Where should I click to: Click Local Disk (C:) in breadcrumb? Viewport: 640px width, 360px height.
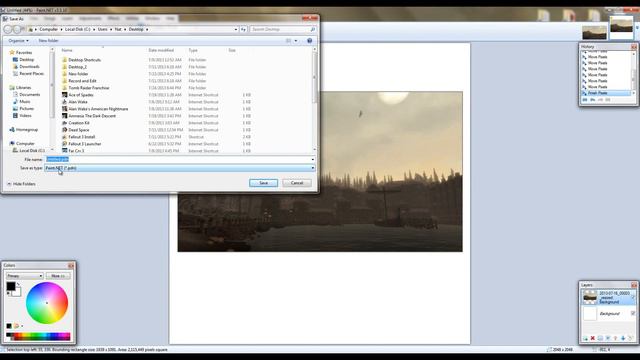pyautogui.click(x=78, y=29)
